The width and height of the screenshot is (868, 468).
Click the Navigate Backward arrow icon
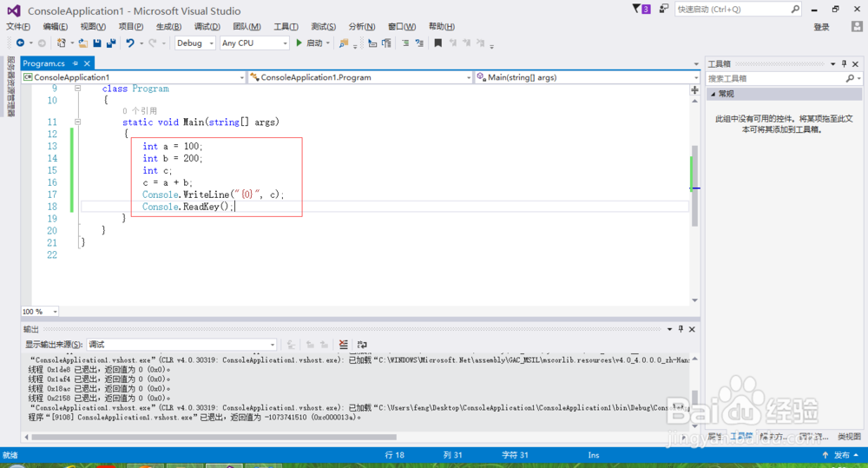(21, 43)
